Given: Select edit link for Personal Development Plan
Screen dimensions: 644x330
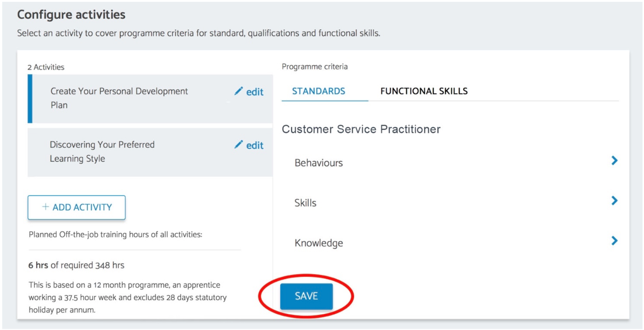Looking at the screenshot, I should (255, 92).
